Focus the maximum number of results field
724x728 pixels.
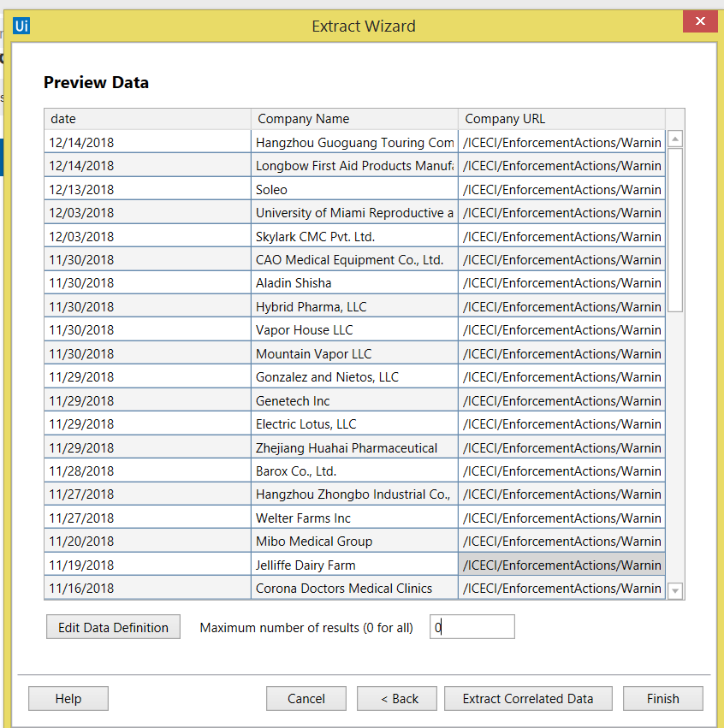click(472, 627)
